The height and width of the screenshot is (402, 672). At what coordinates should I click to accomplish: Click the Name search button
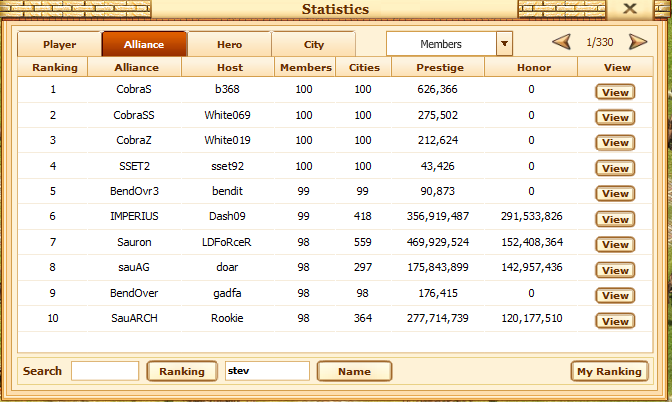point(354,371)
